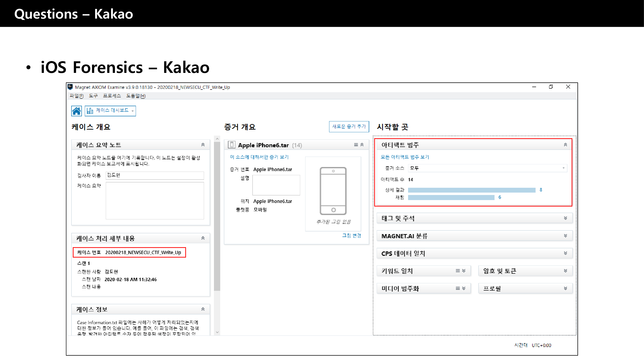644x362 pixels.
Task: Collapse the Apple iPhone6.tar evidence panel
Action: [362, 145]
